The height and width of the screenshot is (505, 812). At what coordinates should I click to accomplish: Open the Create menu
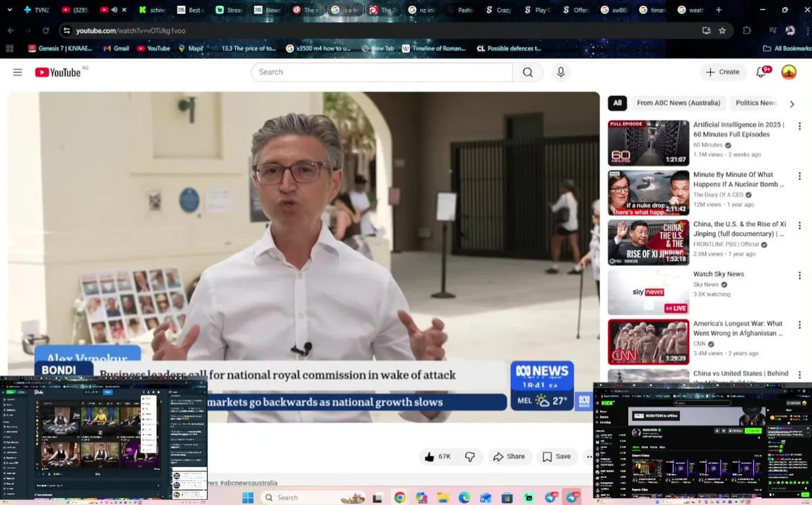723,72
